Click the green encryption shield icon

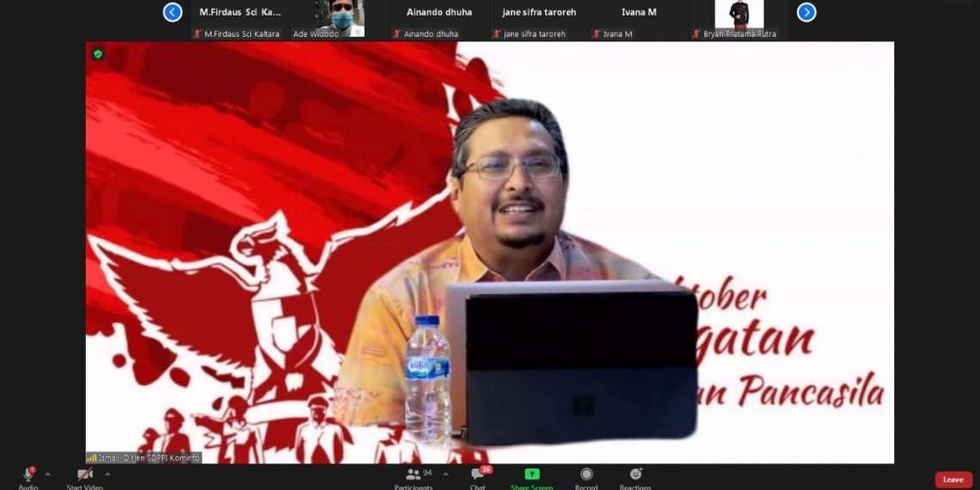click(x=97, y=54)
